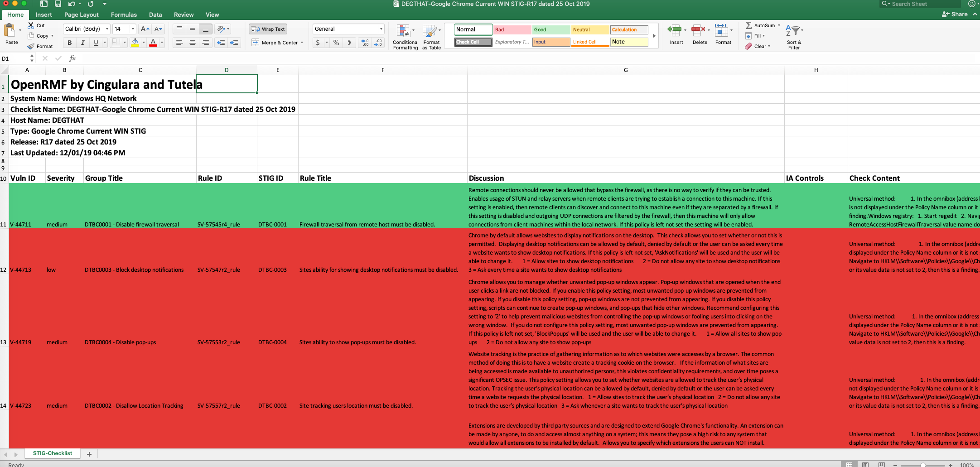Cut selection with scissors icon
980x467 pixels.
pos(31,25)
